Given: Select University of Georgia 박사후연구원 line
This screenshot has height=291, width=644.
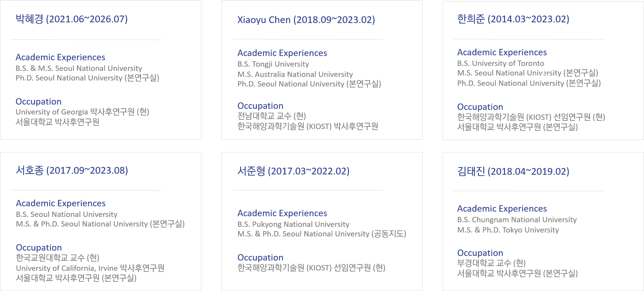Looking at the screenshot, I should tap(82, 112).
